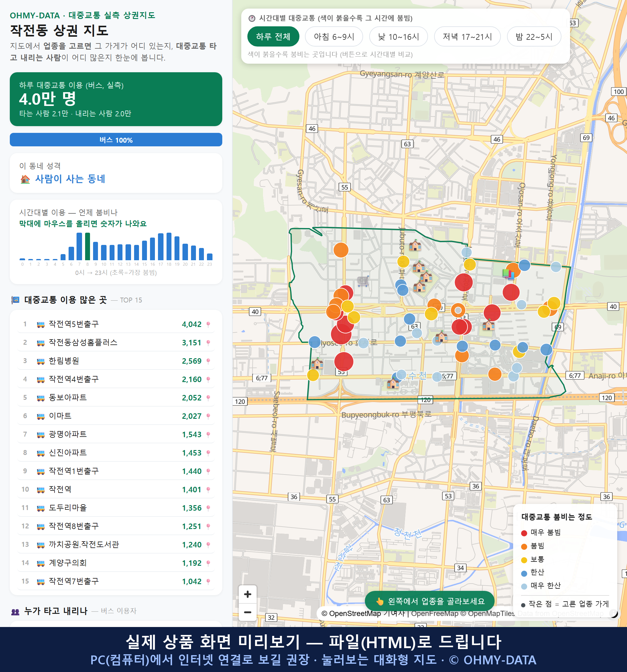Click the bus icon beside 작전역8번출구

coord(40,527)
